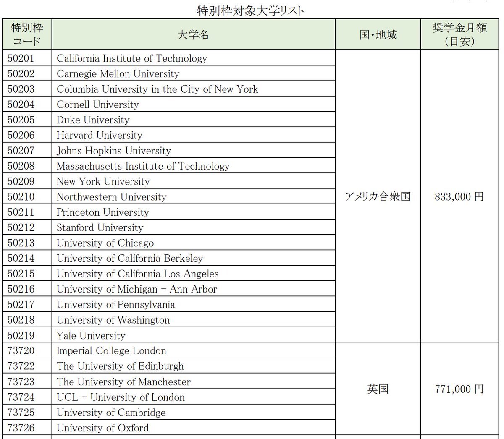The height and width of the screenshot is (439, 504).
Task: Click the 特別枠コード column header
Action: tap(27, 34)
